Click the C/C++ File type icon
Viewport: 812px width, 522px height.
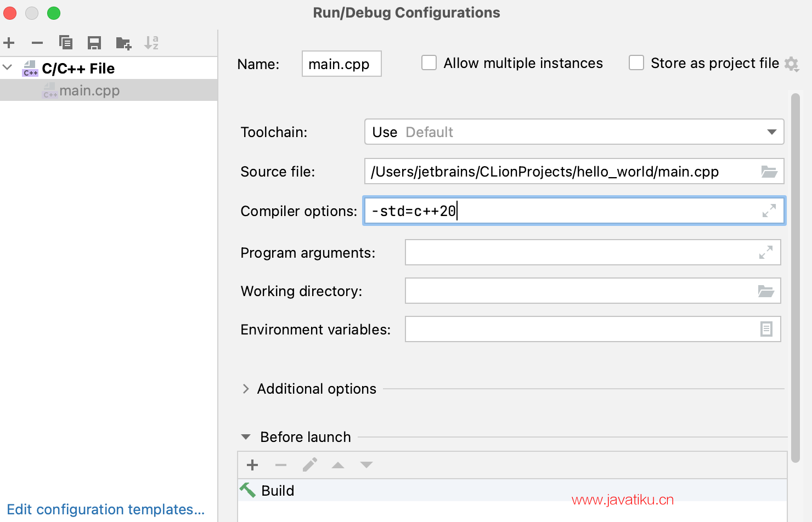pyautogui.click(x=30, y=69)
